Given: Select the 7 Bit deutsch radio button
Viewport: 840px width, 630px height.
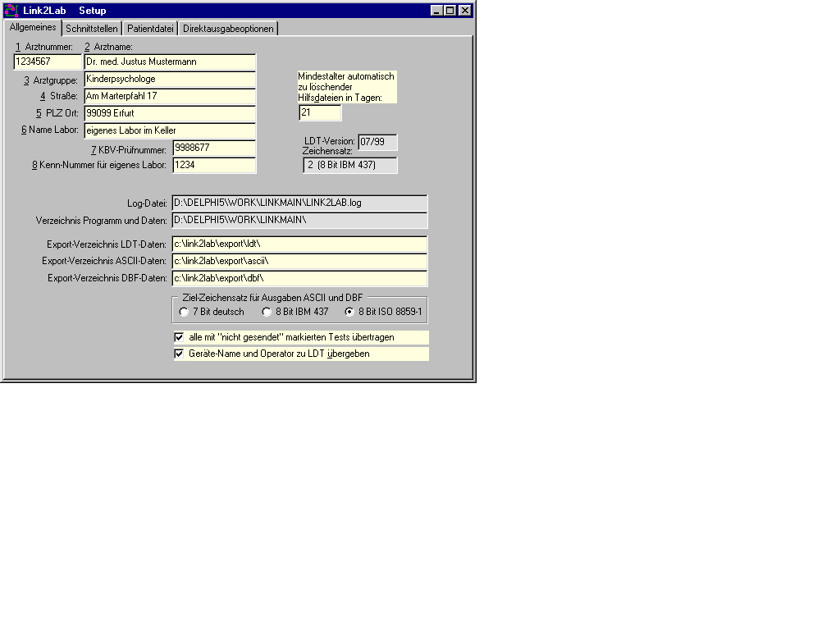Looking at the screenshot, I should click(184, 312).
